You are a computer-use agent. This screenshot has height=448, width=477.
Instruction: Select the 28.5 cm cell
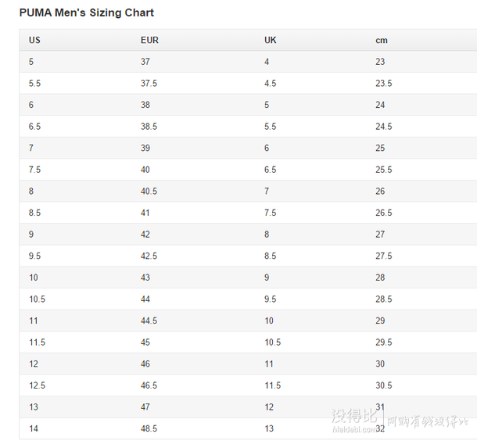[x=384, y=299]
